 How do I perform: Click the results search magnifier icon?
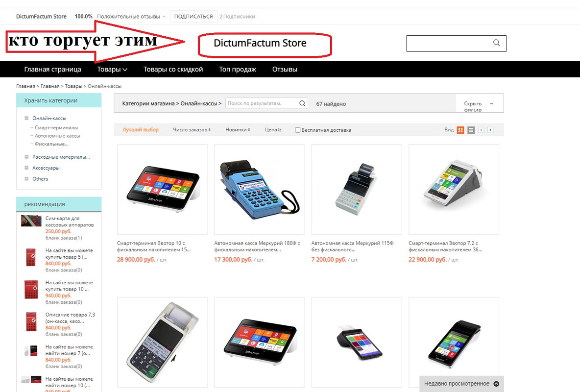(302, 103)
